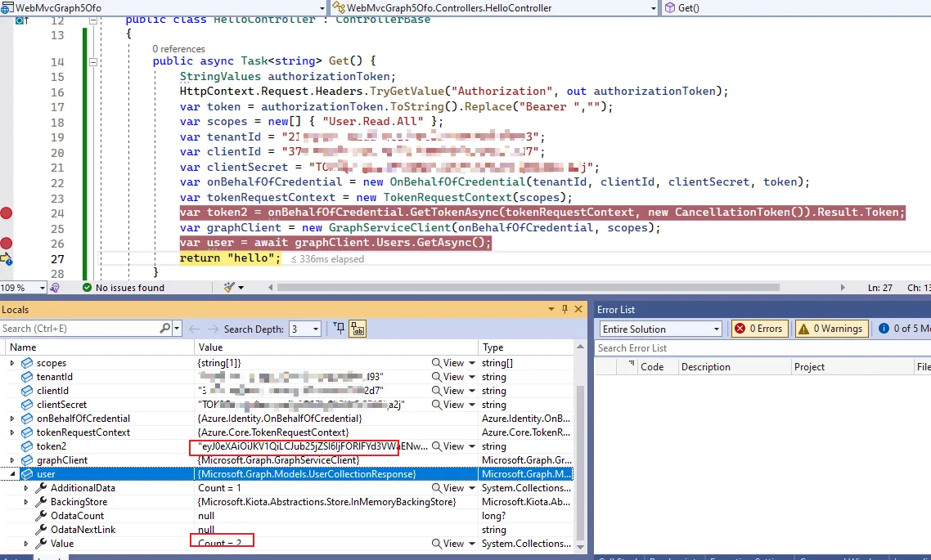Click View visualizer for token2
The image size is (931, 560).
(x=448, y=446)
